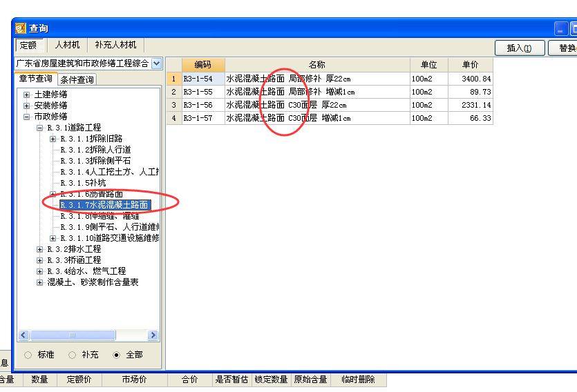Select the 补充 radio button
The image size is (577, 392).
[x=72, y=355]
